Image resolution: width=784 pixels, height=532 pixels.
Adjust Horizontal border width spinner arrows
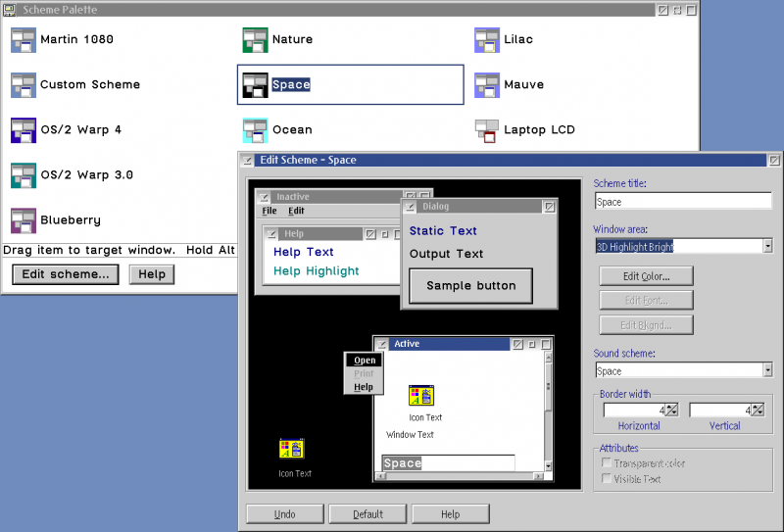(671, 410)
